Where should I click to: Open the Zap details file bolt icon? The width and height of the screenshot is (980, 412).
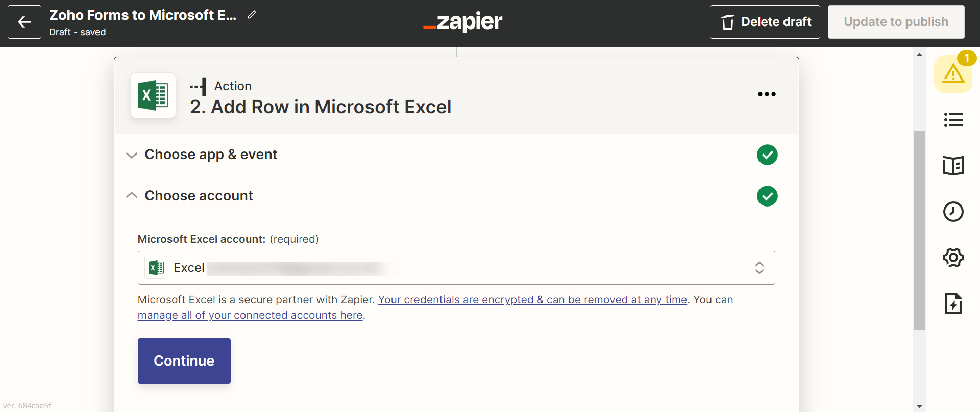(953, 303)
